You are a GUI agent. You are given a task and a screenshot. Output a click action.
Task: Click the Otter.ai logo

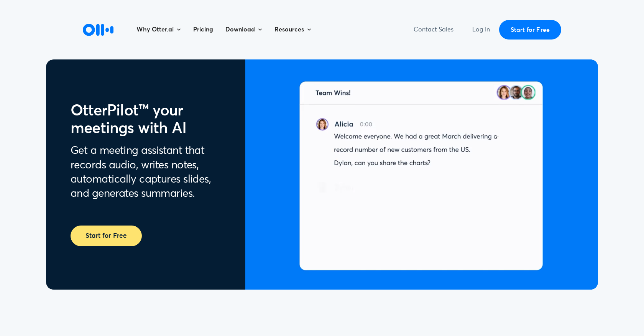tap(98, 30)
